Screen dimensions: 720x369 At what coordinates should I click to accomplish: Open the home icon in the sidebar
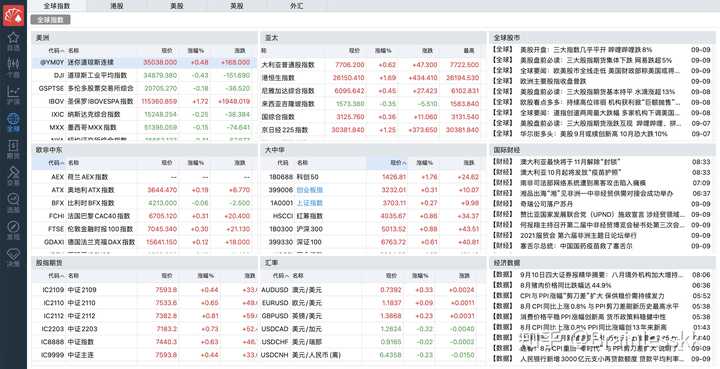[x=13, y=41]
